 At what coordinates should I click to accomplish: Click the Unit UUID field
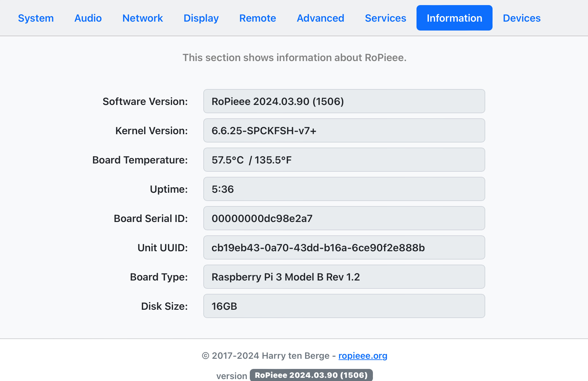point(344,247)
